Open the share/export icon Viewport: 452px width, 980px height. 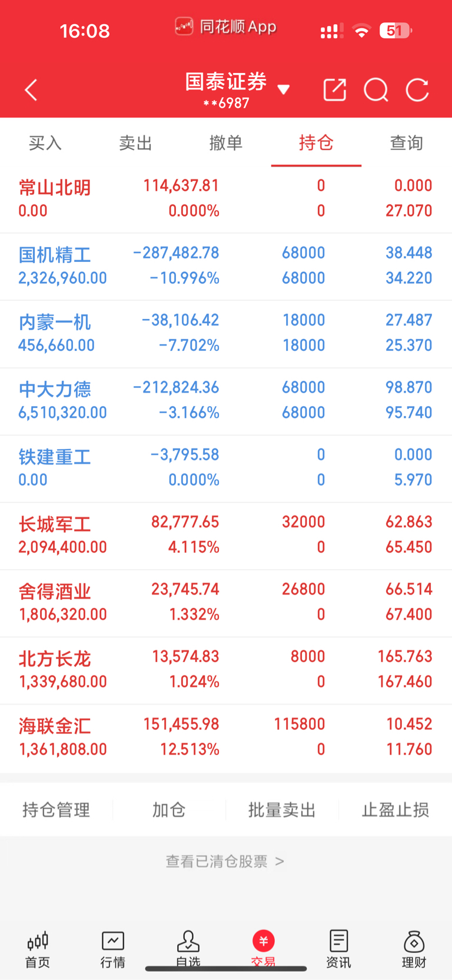pos(335,90)
